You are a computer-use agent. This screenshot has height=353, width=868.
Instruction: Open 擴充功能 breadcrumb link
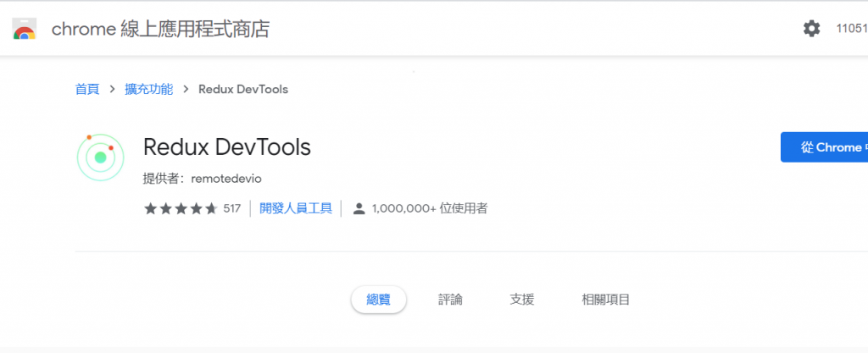coord(149,89)
